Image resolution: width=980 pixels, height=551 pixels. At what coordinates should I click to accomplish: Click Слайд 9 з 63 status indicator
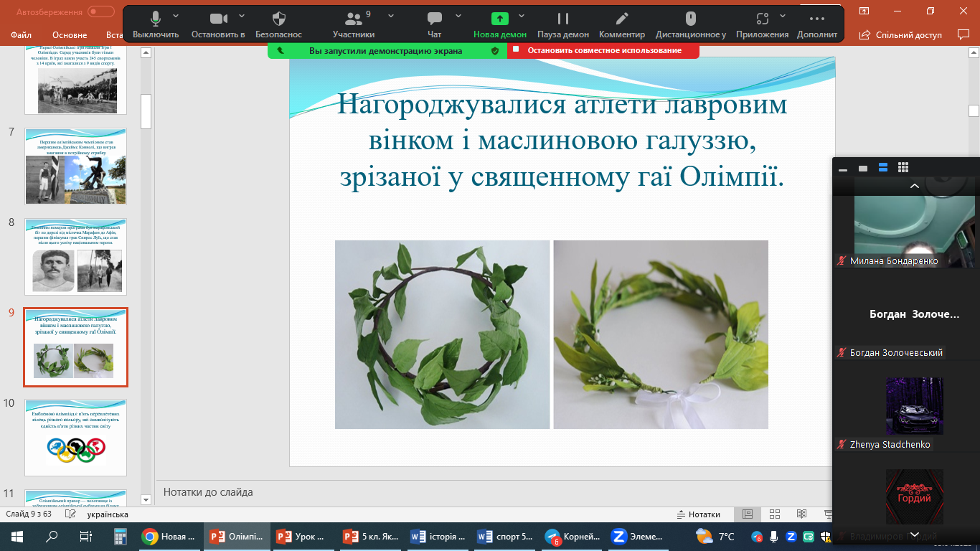point(31,514)
